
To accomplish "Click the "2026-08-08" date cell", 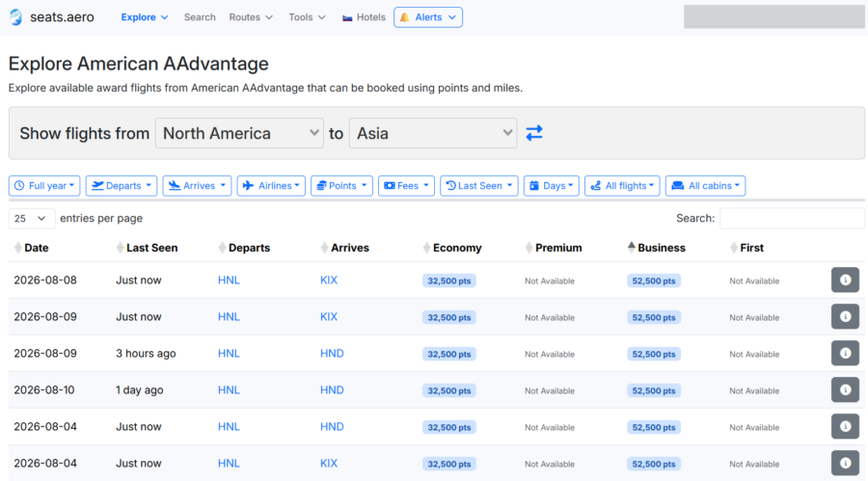I will point(45,281).
